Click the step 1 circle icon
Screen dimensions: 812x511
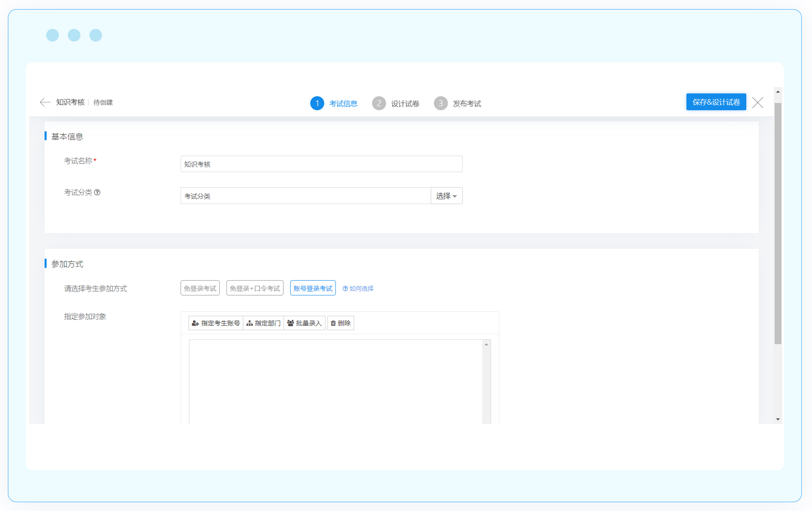pos(317,103)
